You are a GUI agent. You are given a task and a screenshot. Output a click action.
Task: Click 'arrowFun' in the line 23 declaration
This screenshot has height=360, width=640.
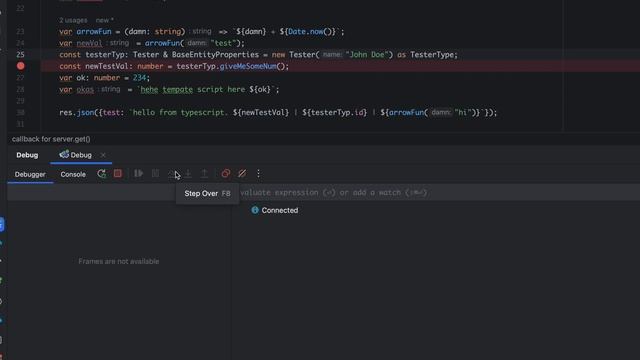click(94, 31)
